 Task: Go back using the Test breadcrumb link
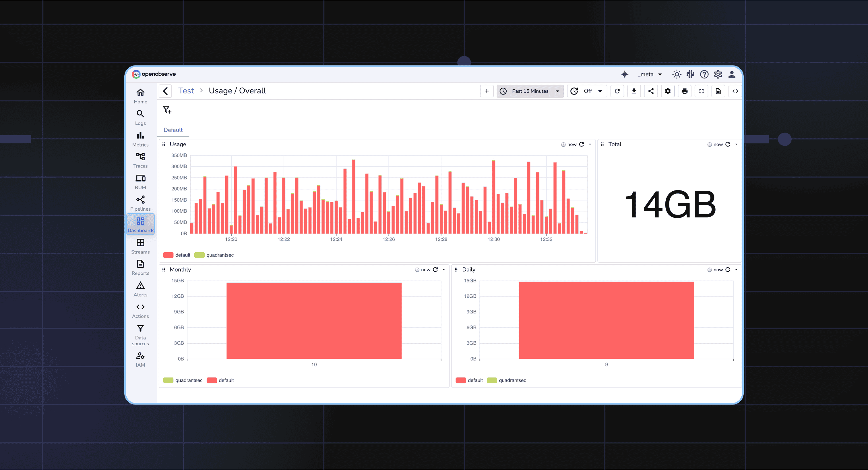coord(186,90)
